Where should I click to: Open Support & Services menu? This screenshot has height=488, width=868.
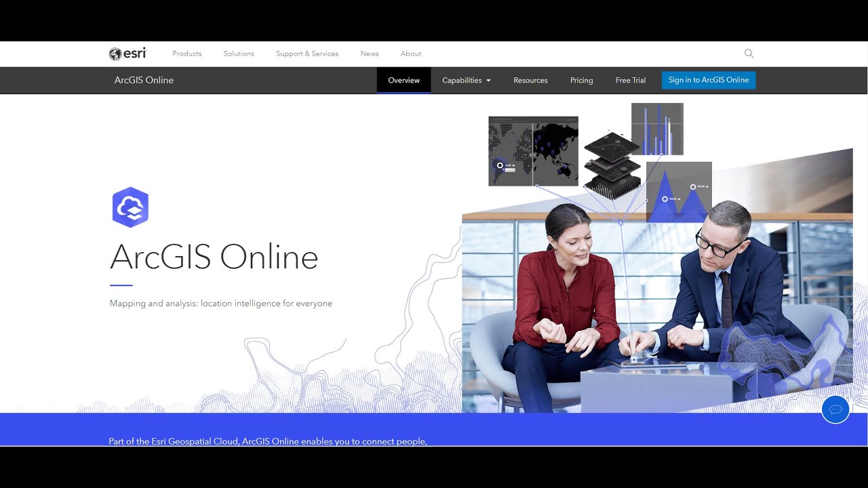click(x=307, y=54)
